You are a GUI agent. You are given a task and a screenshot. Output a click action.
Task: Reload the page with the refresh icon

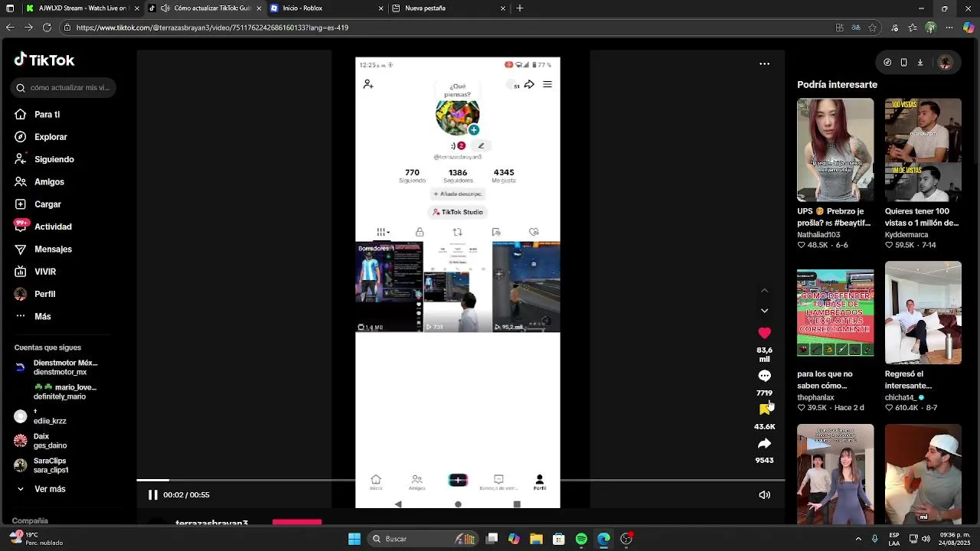47,28
